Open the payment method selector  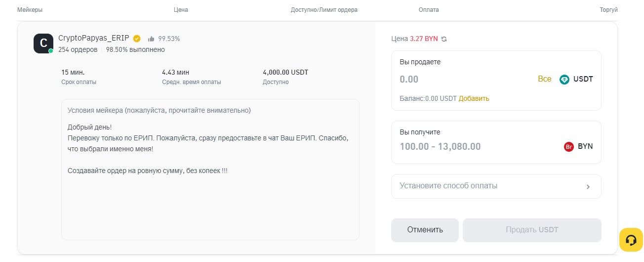[496, 186]
